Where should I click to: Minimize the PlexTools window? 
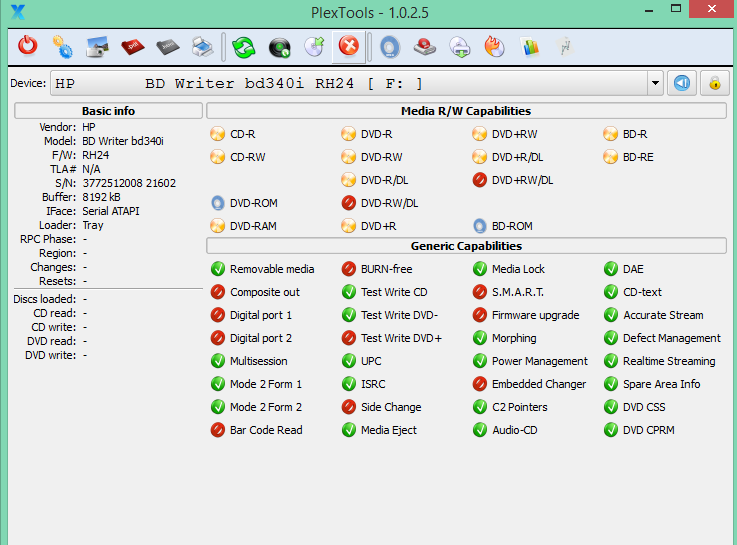pos(649,10)
